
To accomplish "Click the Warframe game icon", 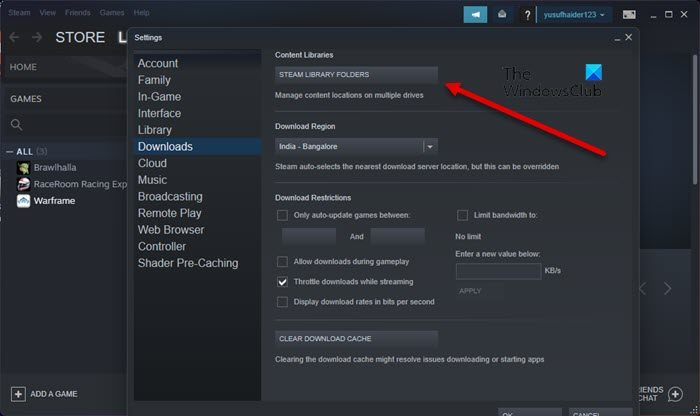I will coord(23,201).
